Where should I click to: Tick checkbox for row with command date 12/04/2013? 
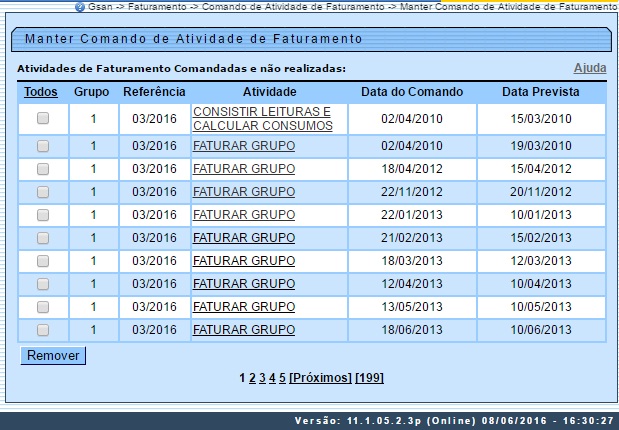pos(43,284)
